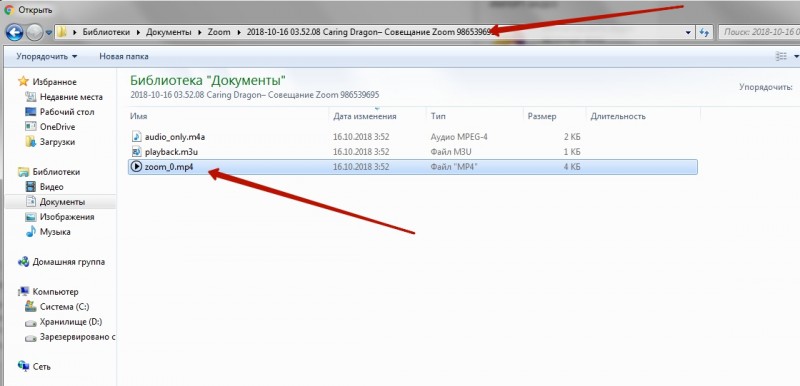Click the Загрузки folder icon

pos(31,142)
